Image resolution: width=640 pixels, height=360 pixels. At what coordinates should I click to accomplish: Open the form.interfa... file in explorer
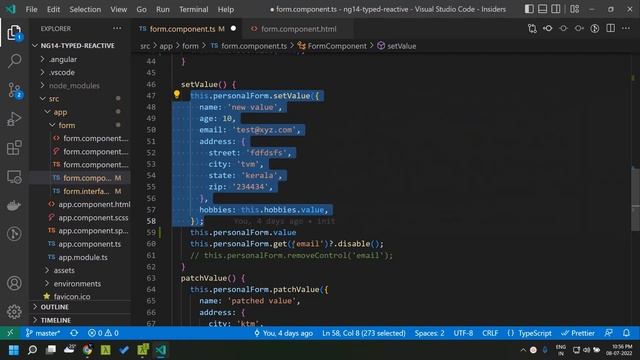(86, 191)
